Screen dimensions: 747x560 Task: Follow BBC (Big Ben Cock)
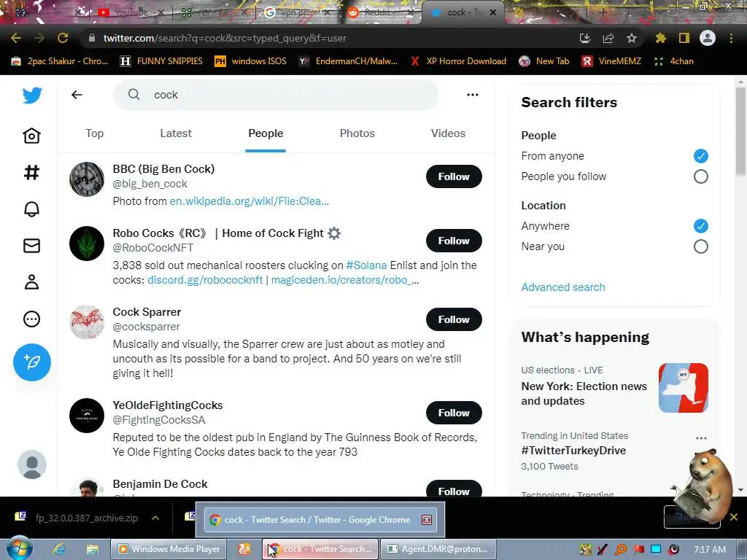click(454, 176)
